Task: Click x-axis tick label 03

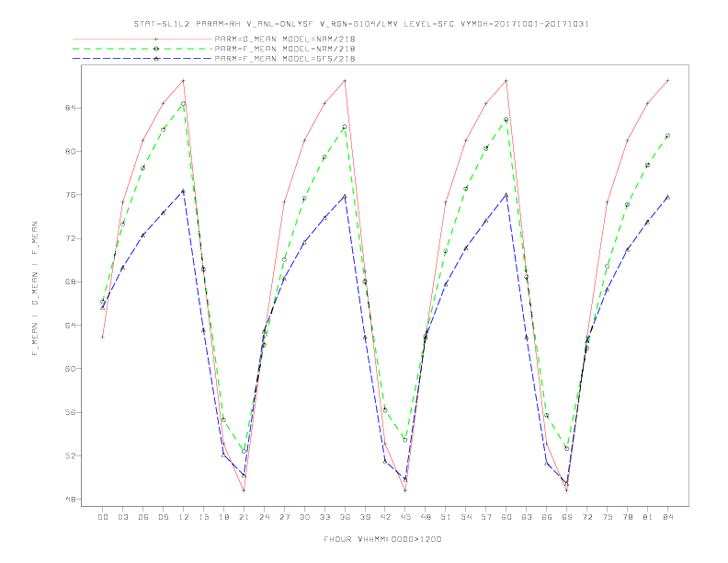Action: (x=123, y=517)
